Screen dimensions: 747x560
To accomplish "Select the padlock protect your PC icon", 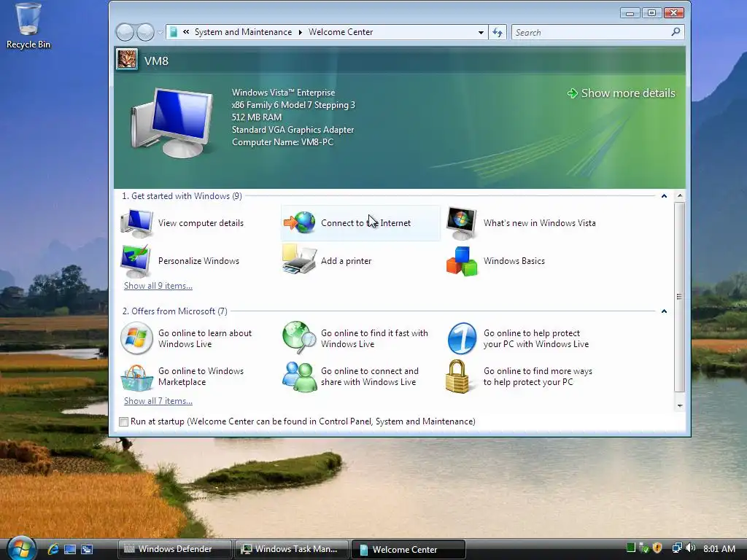I will click(x=457, y=376).
